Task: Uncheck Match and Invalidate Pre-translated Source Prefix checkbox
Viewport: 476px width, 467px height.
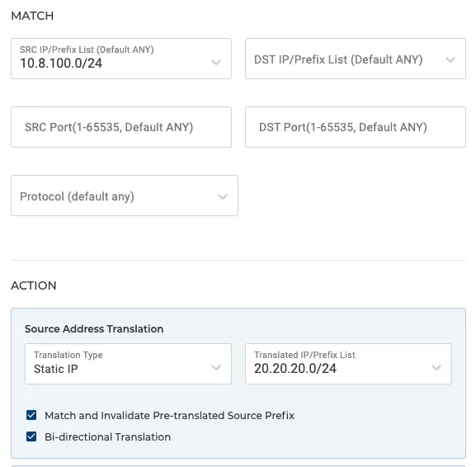Action: point(31,415)
